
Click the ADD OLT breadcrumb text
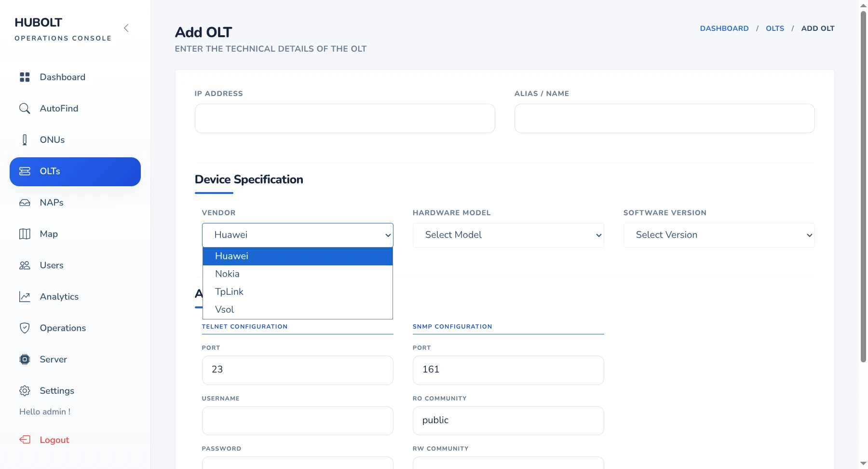coord(818,28)
